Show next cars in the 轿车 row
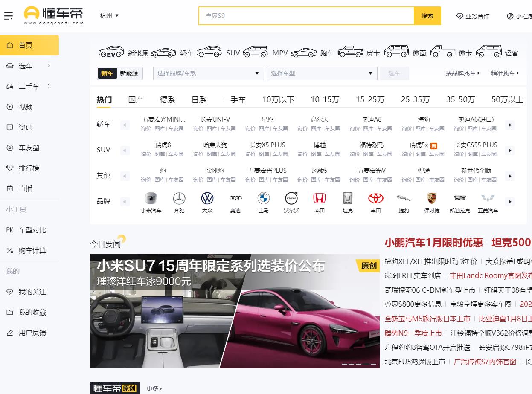Screen dimensions: 532x394 [510, 125]
